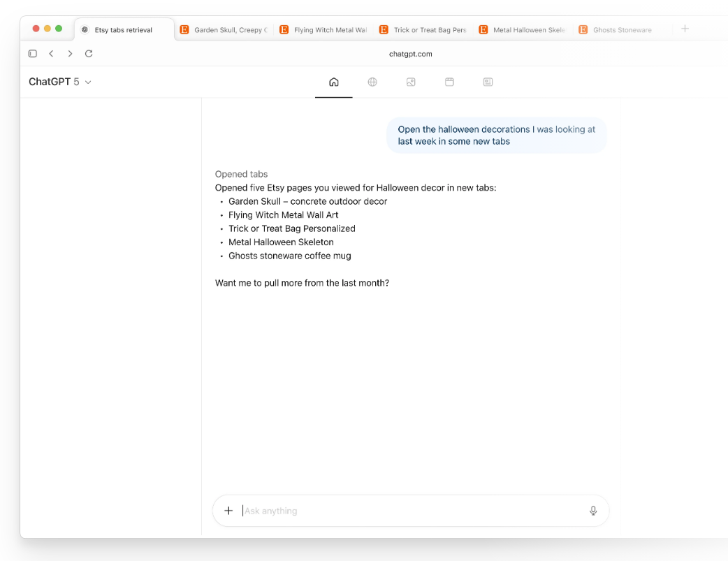728x561 pixels.
Task: Navigate back using the back arrow
Action: [51, 53]
